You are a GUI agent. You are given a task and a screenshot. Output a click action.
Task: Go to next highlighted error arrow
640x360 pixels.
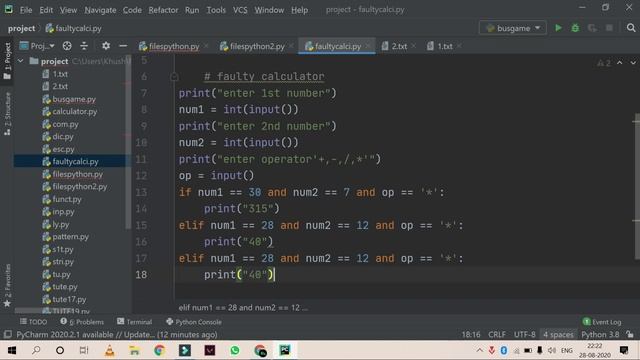click(633, 62)
